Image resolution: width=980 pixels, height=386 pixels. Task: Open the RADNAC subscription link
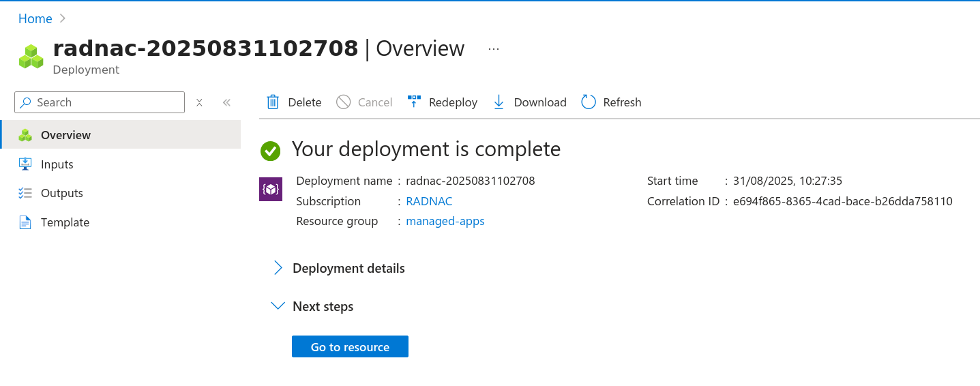point(429,201)
